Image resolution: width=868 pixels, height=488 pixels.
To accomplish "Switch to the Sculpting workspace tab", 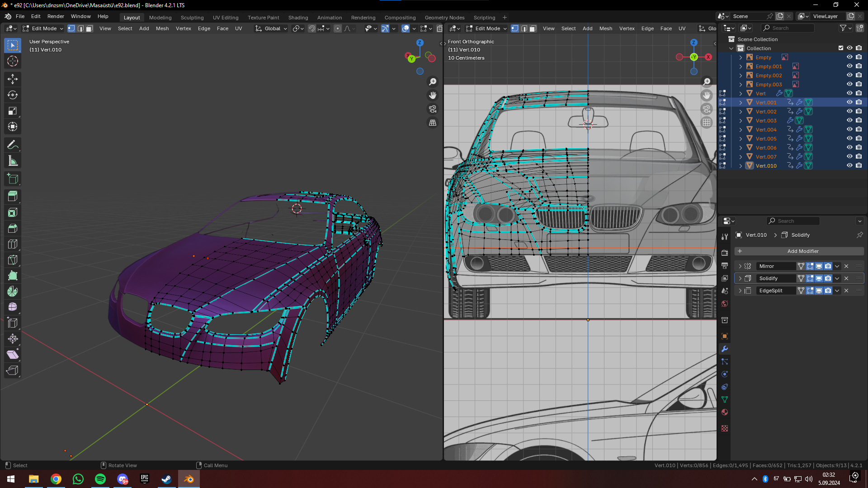I will [x=192, y=18].
